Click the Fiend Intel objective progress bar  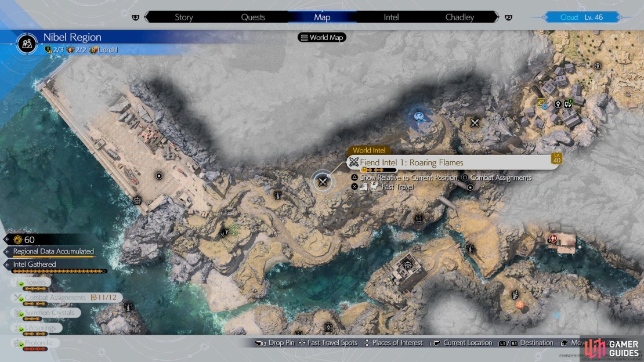click(378, 170)
